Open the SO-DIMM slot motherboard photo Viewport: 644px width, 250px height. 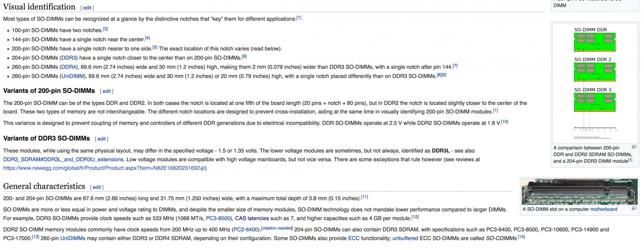pyautogui.click(x=579, y=192)
